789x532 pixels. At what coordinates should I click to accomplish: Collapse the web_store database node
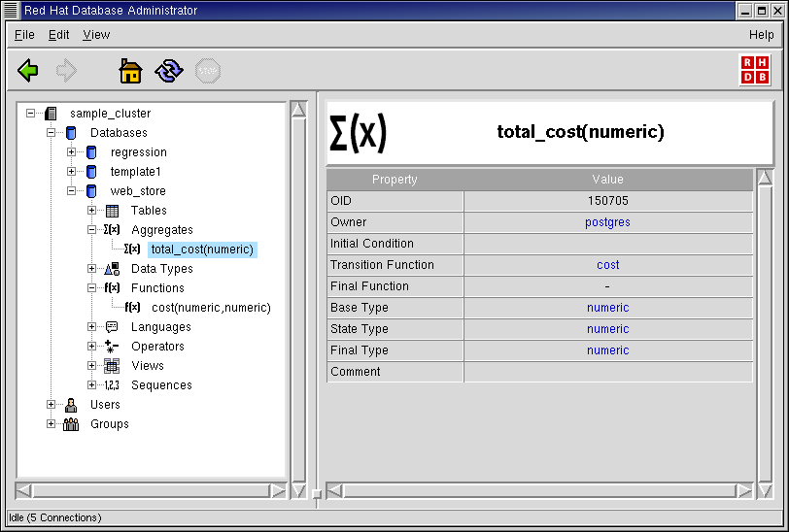tap(72, 190)
